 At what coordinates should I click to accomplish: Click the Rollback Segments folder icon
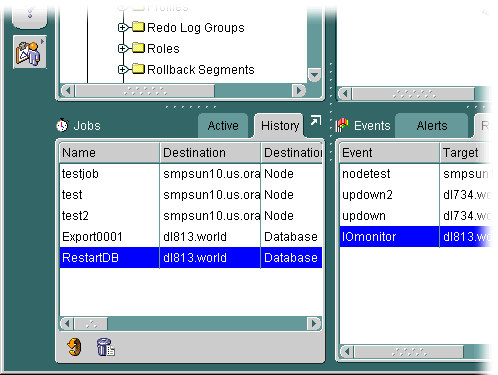[x=138, y=69]
